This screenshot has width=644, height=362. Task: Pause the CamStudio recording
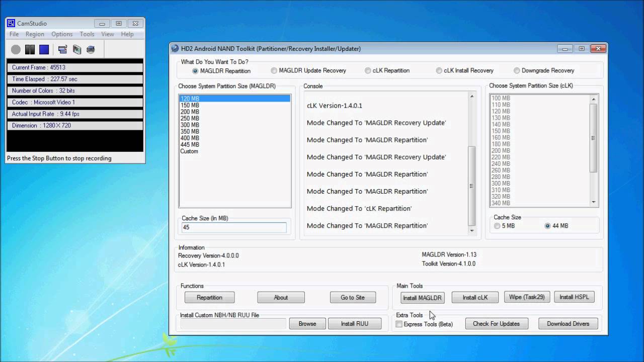30,49
